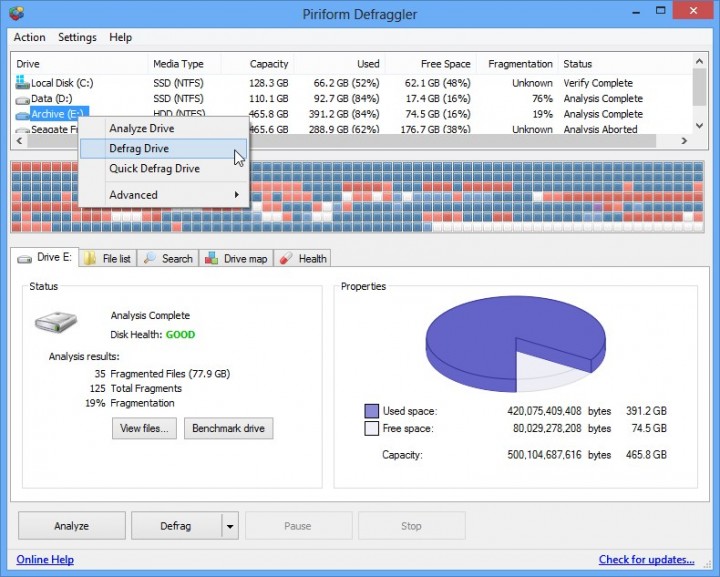Open the Settings menu

coord(77,37)
